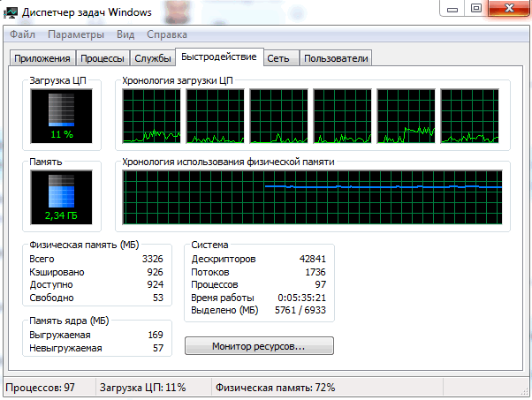Open the Справка menu
Screen dimensions: 532x400
point(167,34)
